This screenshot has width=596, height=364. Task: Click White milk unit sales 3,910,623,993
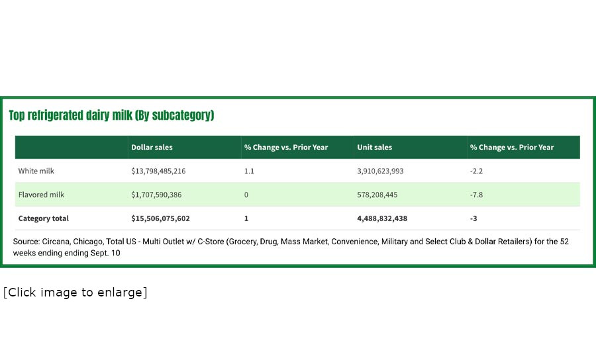380,171
